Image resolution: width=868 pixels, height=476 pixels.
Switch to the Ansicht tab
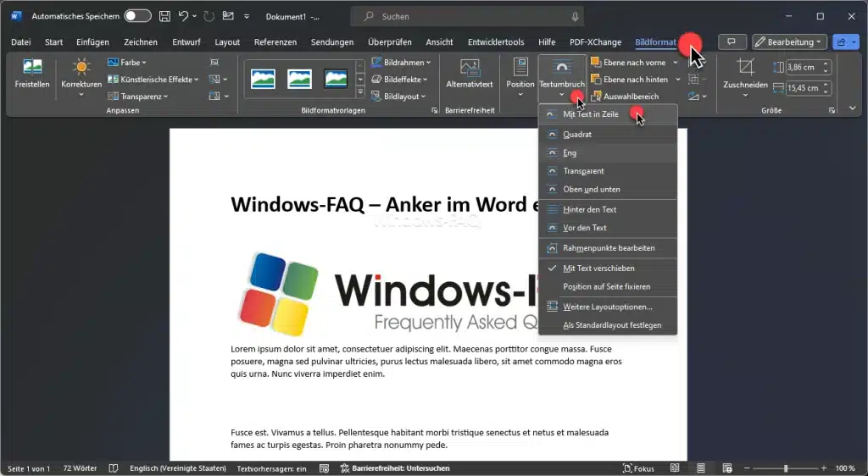pyautogui.click(x=439, y=42)
